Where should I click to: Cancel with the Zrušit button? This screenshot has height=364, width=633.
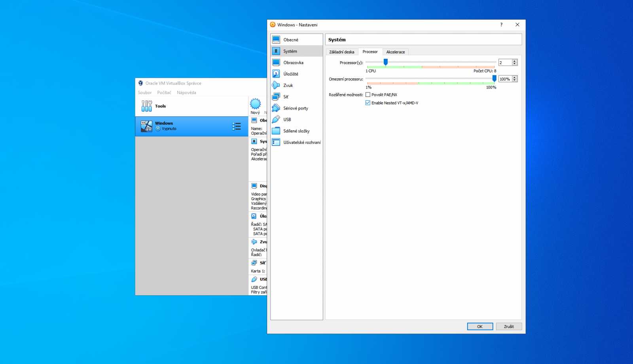pyautogui.click(x=509, y=326)
